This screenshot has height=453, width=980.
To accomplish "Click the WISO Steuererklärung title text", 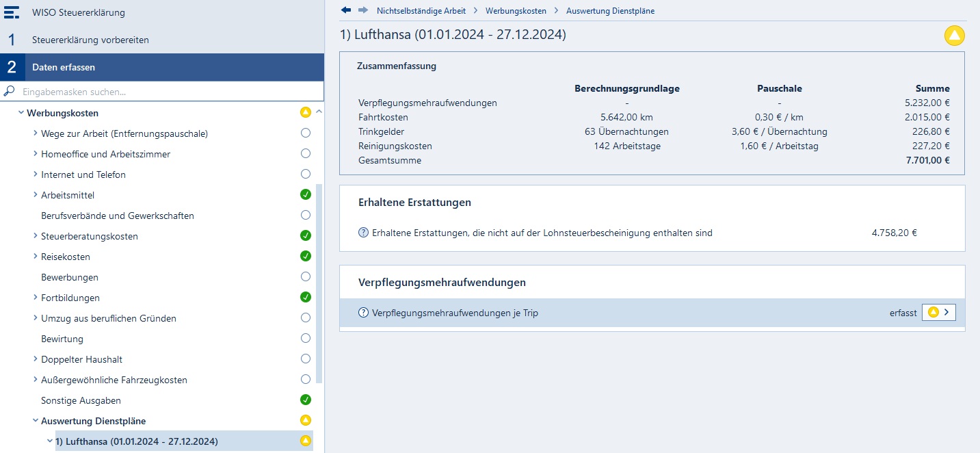I will 79,12.
